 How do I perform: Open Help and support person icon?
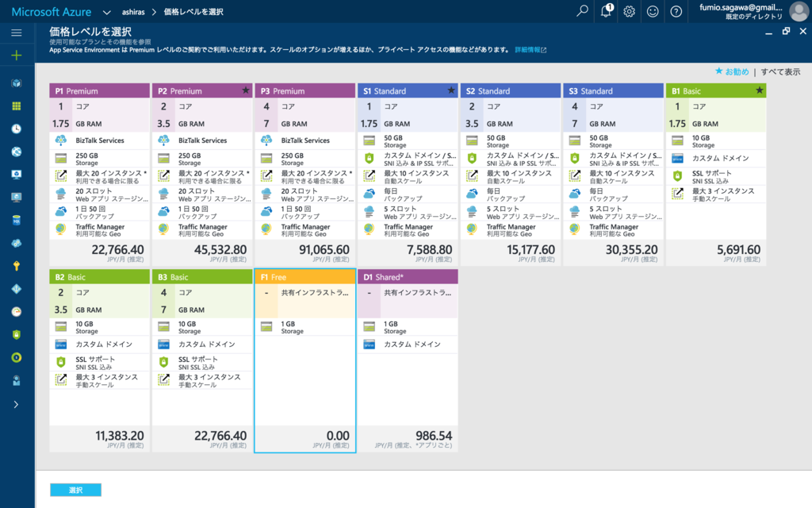[x=17, y=380]
